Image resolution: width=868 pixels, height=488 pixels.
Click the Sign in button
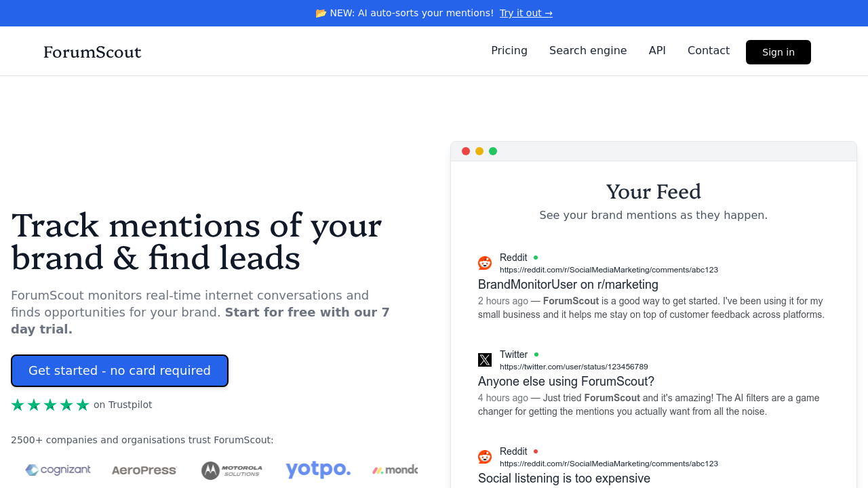pos(778,52)
